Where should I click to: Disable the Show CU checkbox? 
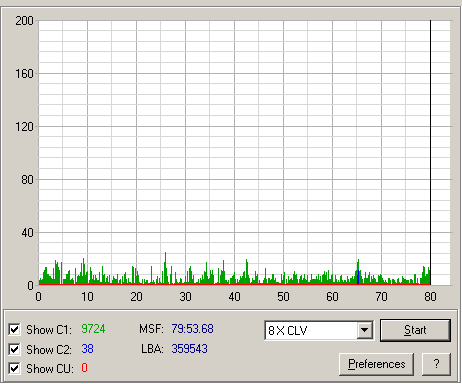click(x=14, y=368)
